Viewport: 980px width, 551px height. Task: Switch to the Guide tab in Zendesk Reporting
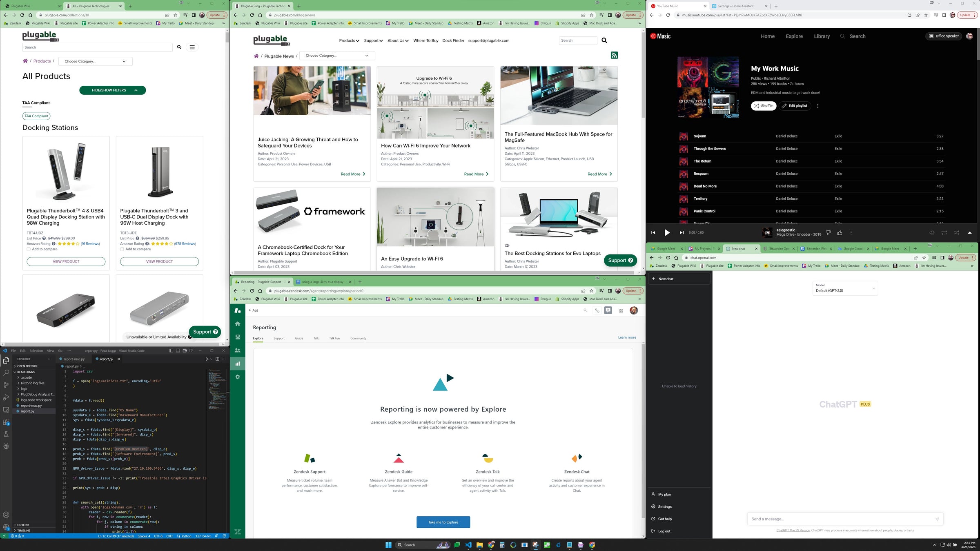pyautogui.click(x=299, y=338)
